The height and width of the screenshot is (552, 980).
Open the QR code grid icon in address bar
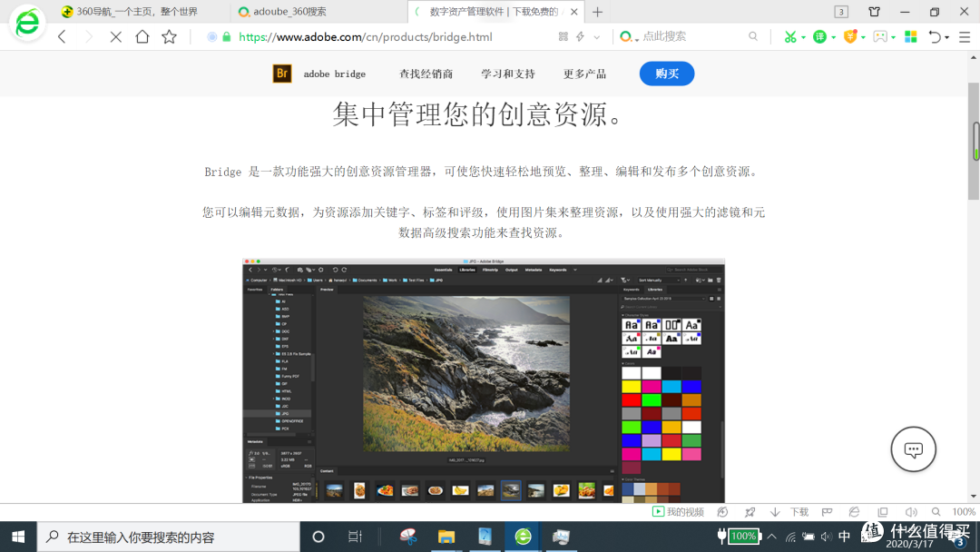pyautogui.click(x=563, y=37)
